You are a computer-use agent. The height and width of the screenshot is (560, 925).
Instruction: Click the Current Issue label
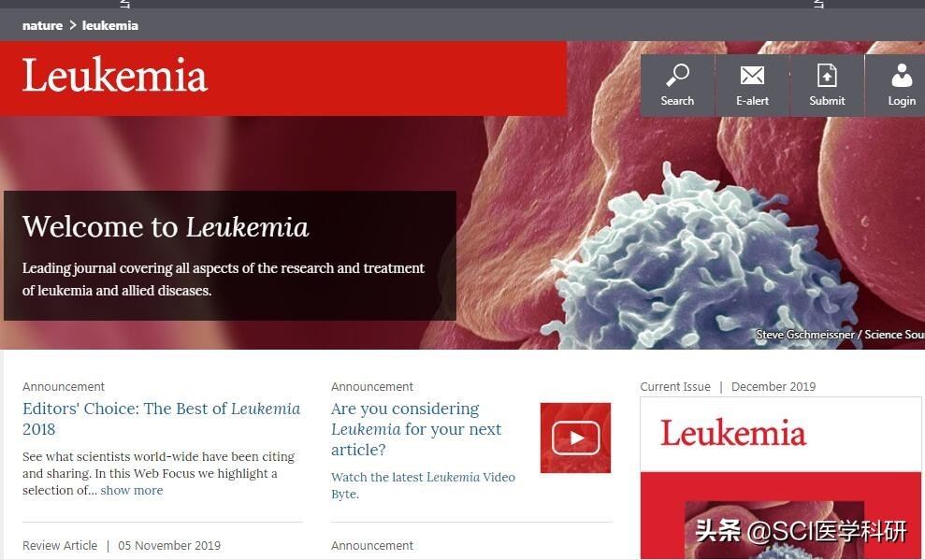pyautogui.click(x=675, y=387)
